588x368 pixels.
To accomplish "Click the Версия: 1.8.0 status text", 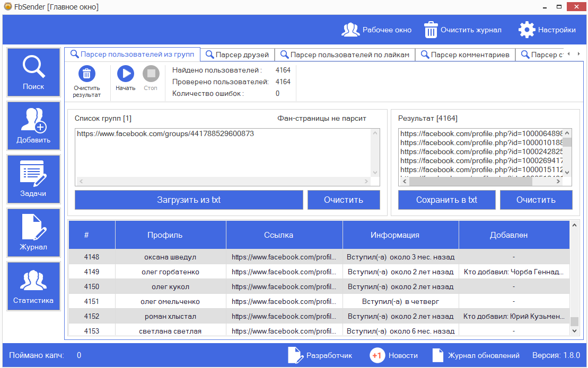I will (556, 355).
